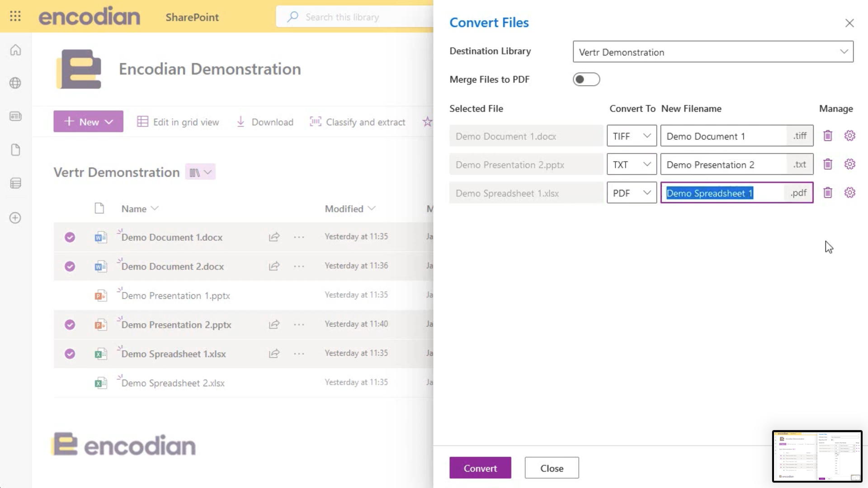Open Demo Document 2.docx file

point(173,267)
